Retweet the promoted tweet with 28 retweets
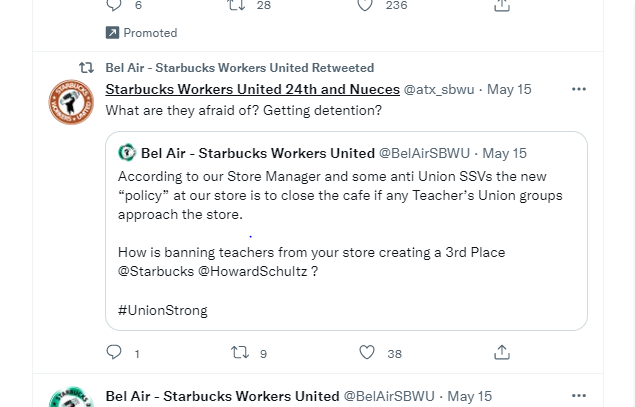The image size is (635, 407). point(236,5)
